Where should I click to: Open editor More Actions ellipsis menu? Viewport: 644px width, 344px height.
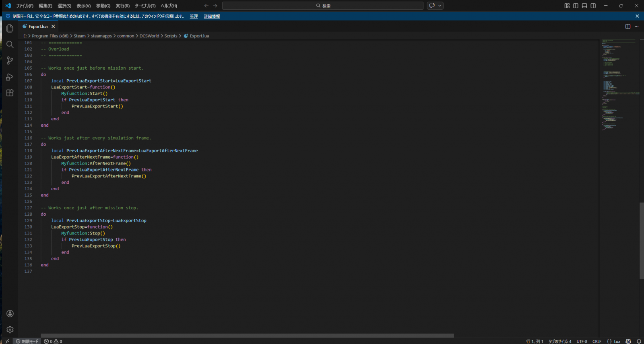click(x=637, y=26)
